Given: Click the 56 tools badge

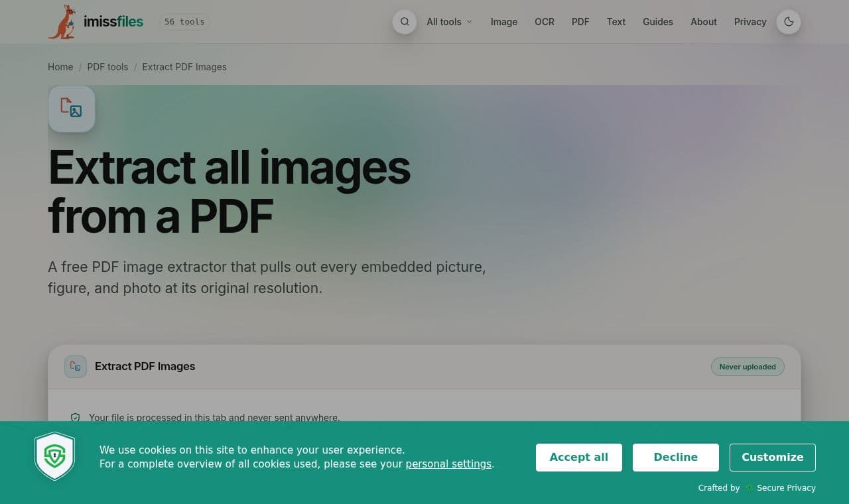Looking at the screenshot, I should pos(184,22).
